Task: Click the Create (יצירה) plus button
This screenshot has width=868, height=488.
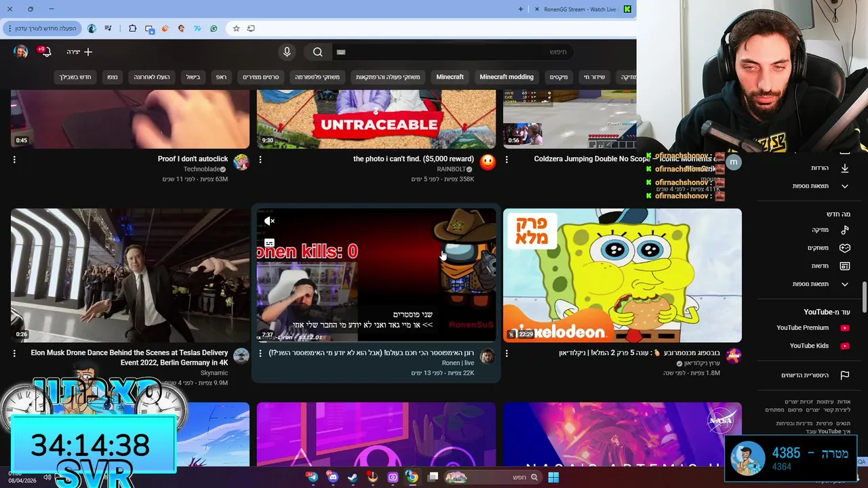Action: click(79, 52)
